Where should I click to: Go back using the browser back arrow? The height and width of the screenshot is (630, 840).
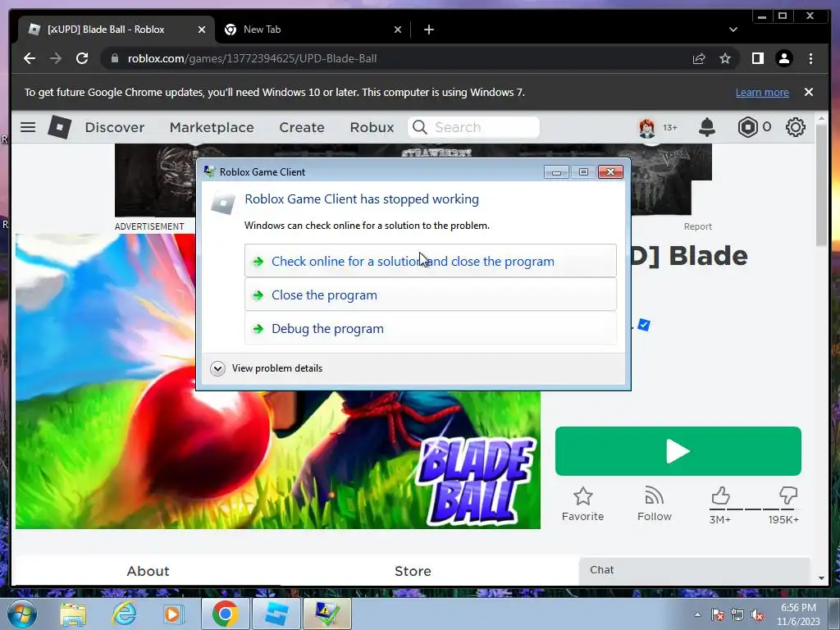tap(30, 58)
